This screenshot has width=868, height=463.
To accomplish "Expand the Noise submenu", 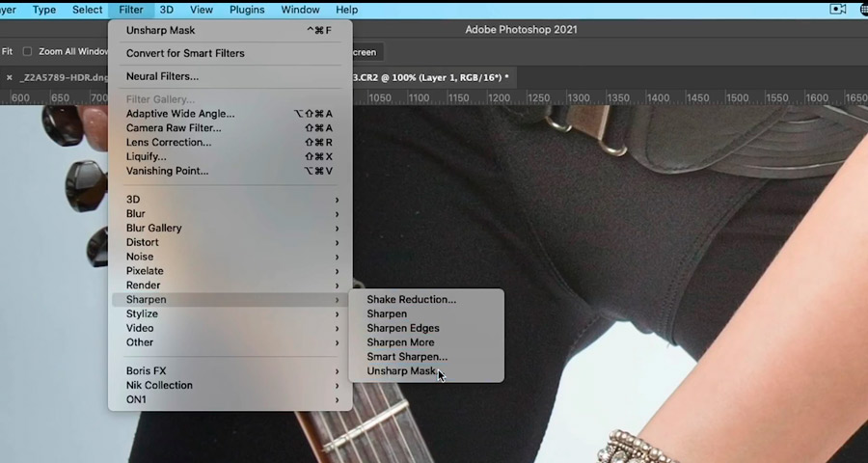I will (x=230, y=257).
